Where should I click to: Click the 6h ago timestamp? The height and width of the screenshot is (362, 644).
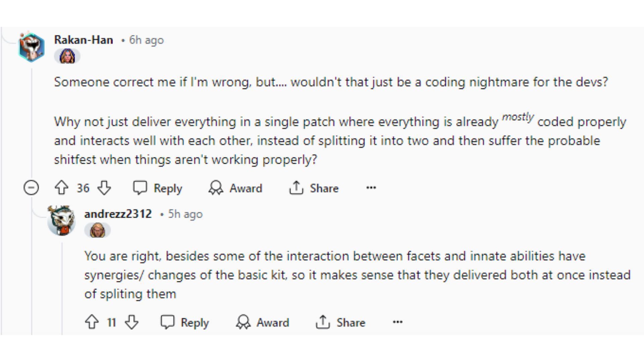[147, 40]
